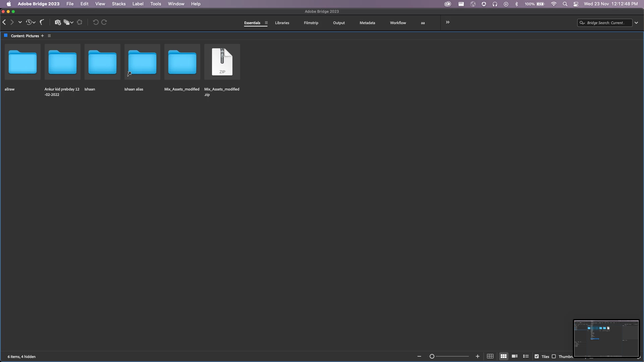The image size is (644, 362).
Task: Expand more workspaces double chevron
Action: point(447,22)
